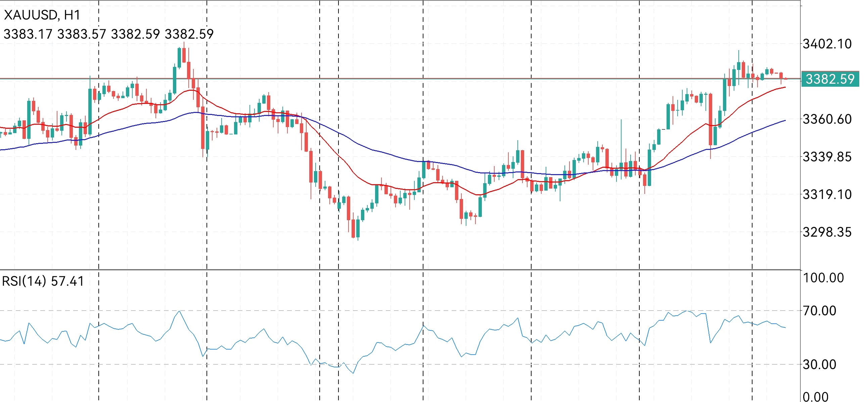
Task: Select the horizontal current price line
Action: [400, 79]
